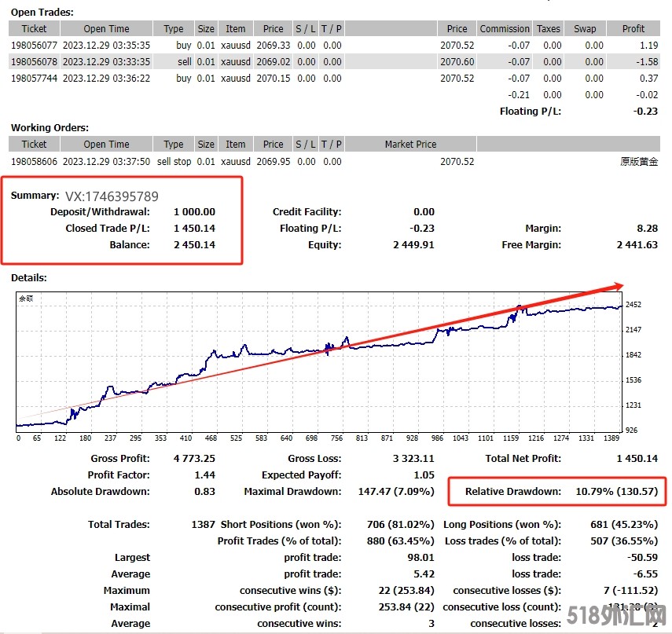672x634 pixels.
Task: Click the Commission column header
Action: tap(505, 29)
